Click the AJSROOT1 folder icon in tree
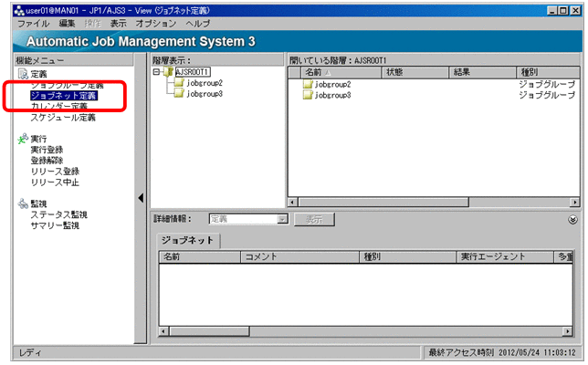 pos(169,71)
